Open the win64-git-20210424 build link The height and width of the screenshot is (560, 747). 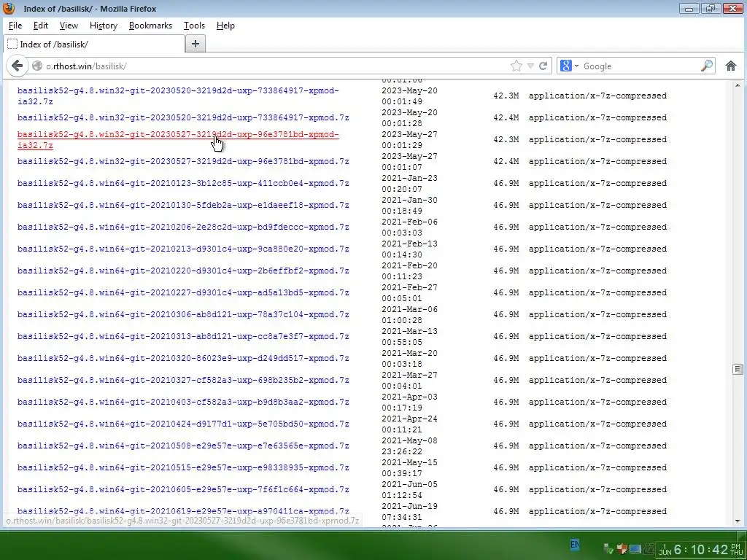click(183, 424)
